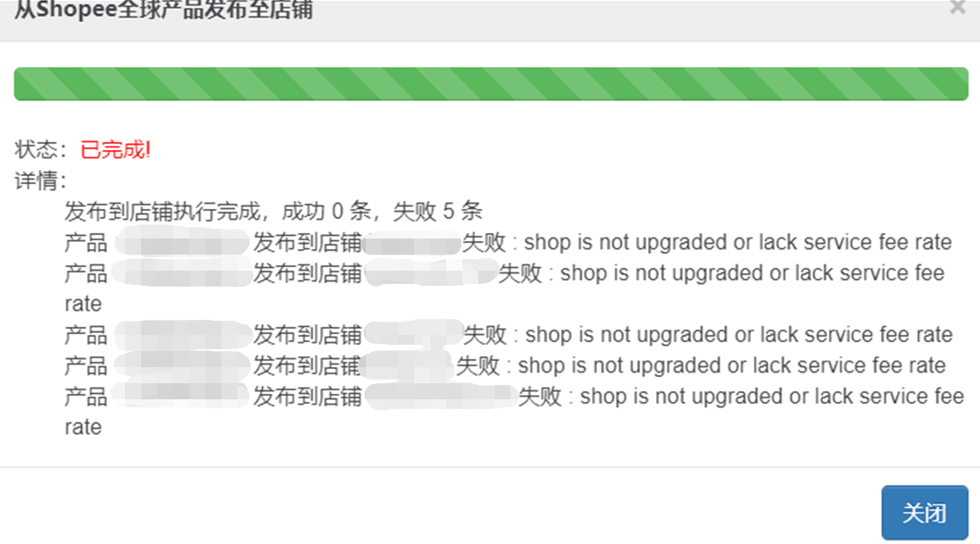Viewport: 980px width, 544px height.
Task: Click the dialog title 从Shopee全球产品发布至店铺
Action: (163, 10)
